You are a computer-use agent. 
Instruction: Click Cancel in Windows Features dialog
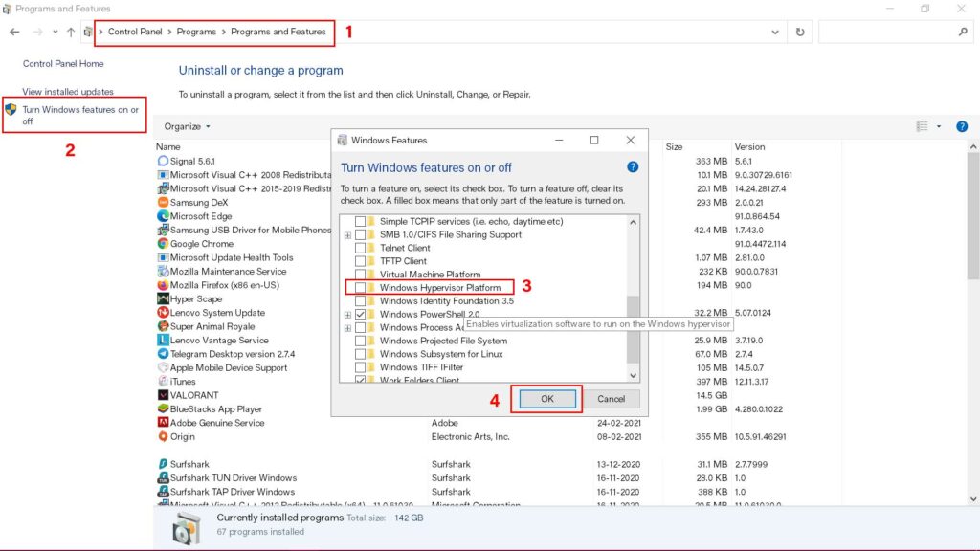coord(611,399)
